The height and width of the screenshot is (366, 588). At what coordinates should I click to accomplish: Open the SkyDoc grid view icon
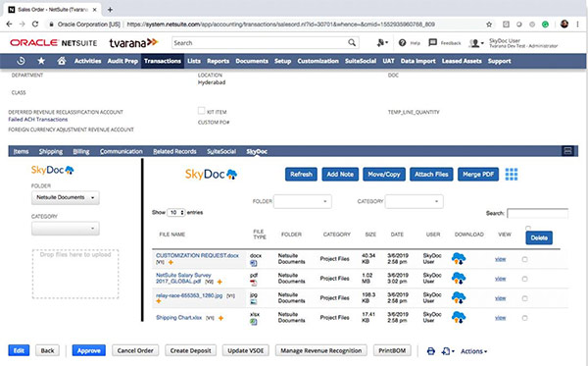click(512, 175)
